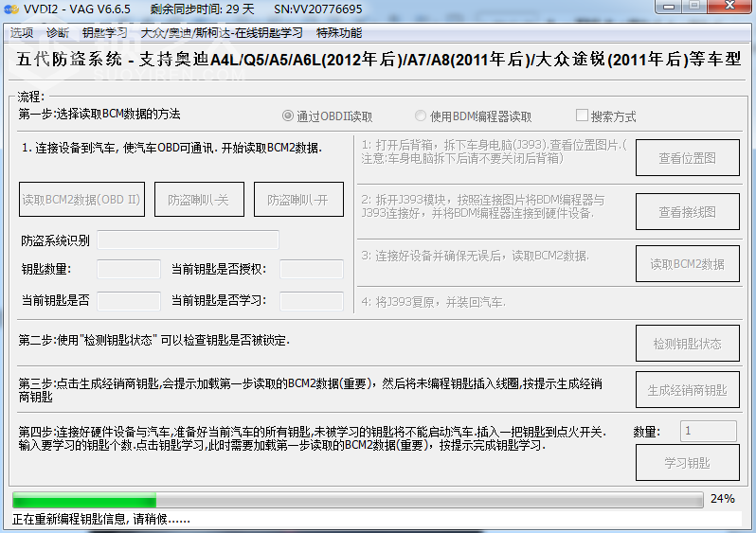The height and width of the screenshot is (533, 756).
Task: Open the 特殊功能 menu
Action: (x=339, y=33)
